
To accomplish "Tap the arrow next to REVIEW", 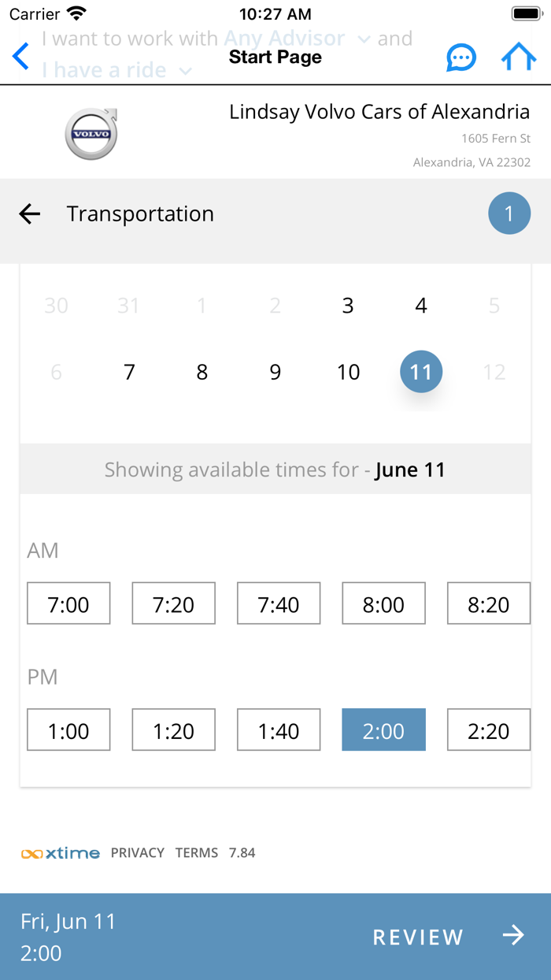I will [x=513, y=935].
